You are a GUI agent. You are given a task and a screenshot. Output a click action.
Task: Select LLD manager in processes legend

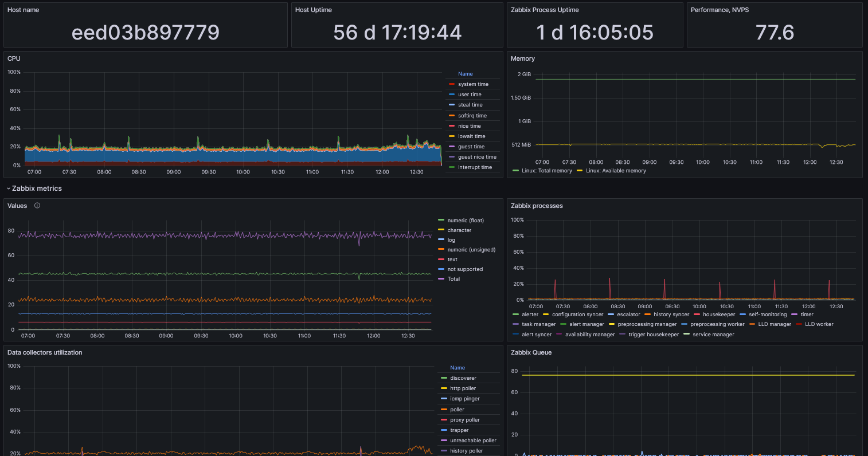point(775,324)
